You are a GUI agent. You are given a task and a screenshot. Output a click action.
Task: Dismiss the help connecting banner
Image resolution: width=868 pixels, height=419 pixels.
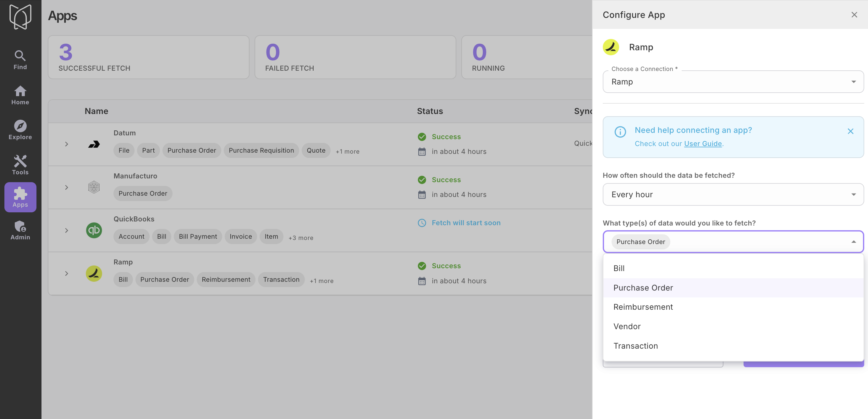point(850,131)
